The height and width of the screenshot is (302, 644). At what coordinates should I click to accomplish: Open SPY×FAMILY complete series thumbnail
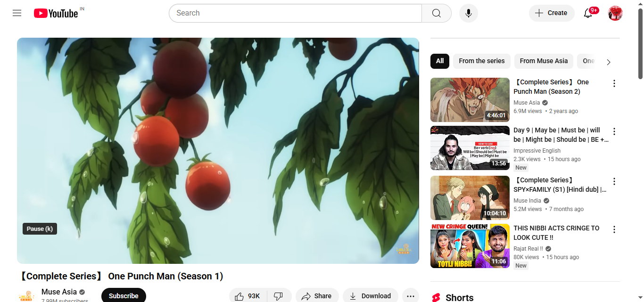click(x=470, y=198)
